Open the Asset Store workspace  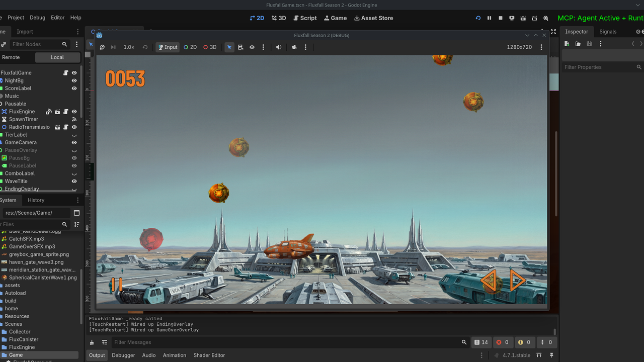(373, 18)
